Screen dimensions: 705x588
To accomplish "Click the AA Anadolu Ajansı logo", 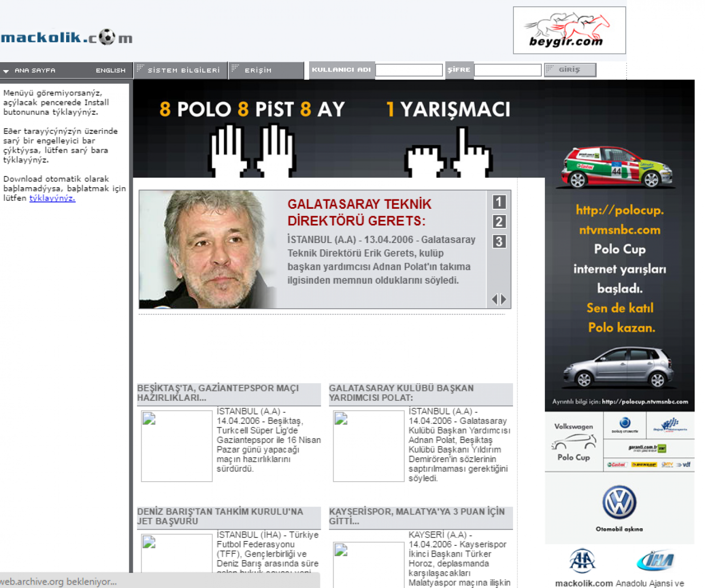I will pyautogui.click(x=582, y=561).
